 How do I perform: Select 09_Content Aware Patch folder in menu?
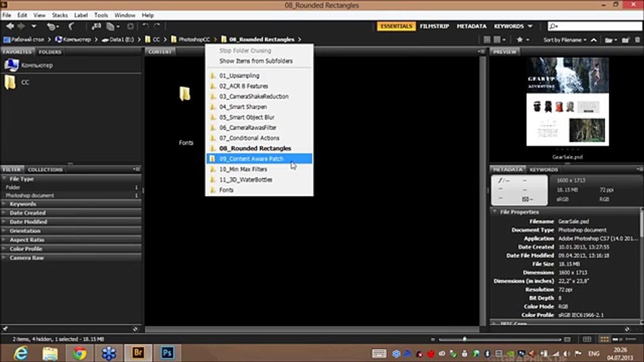coord(259,159)
